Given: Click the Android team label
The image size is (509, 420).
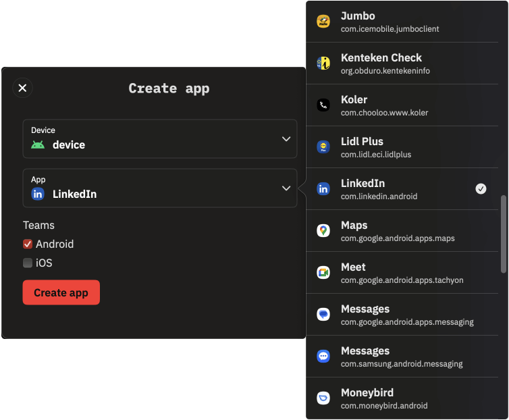Looking at the screenshot, I should coord(55,244).
